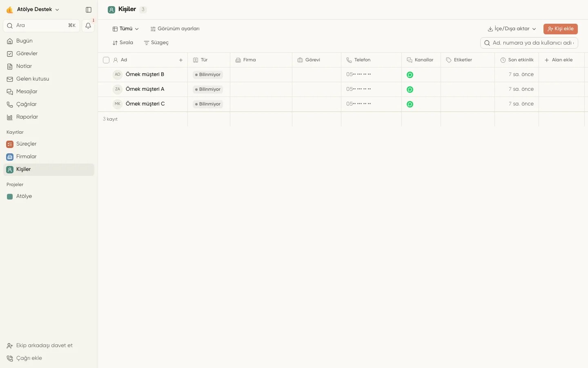
Task: Select the header select-all checkbox
Action: 106,60
